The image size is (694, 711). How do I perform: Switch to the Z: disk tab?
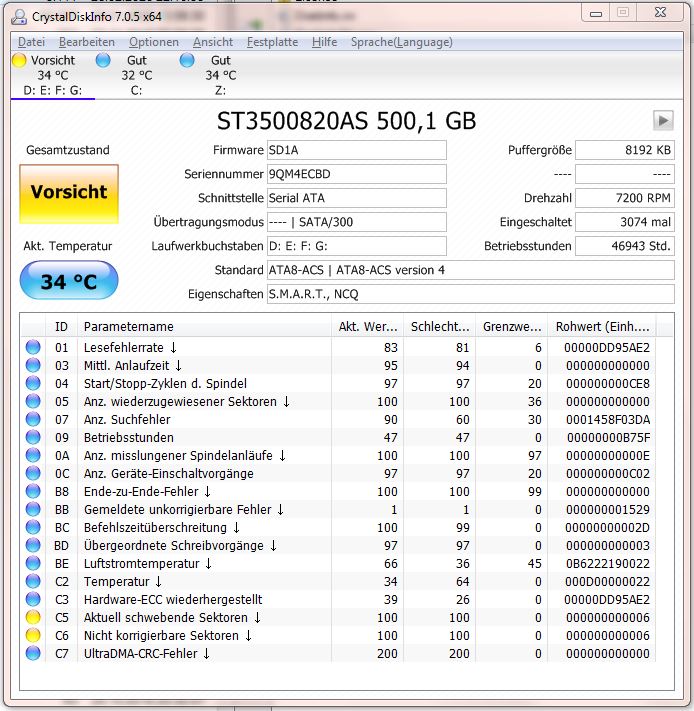(220, 75)
